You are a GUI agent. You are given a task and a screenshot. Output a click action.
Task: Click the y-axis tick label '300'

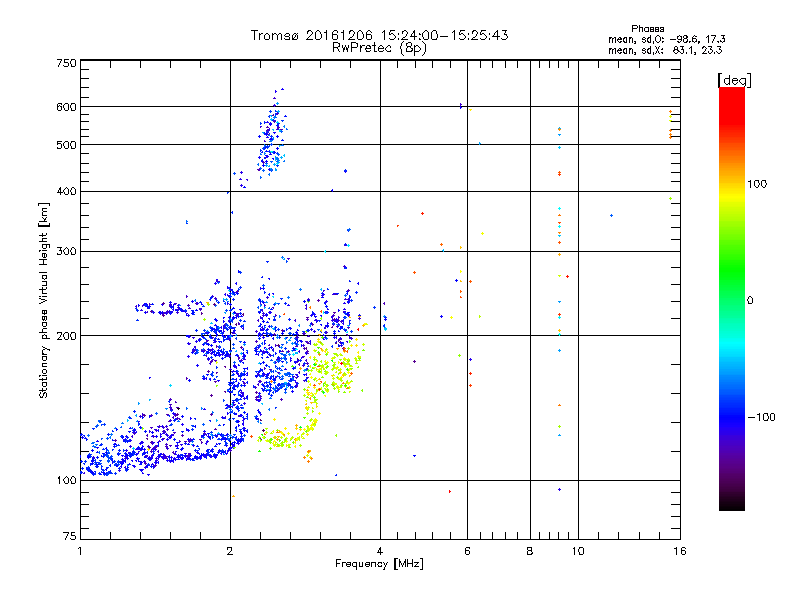point(67,252)
